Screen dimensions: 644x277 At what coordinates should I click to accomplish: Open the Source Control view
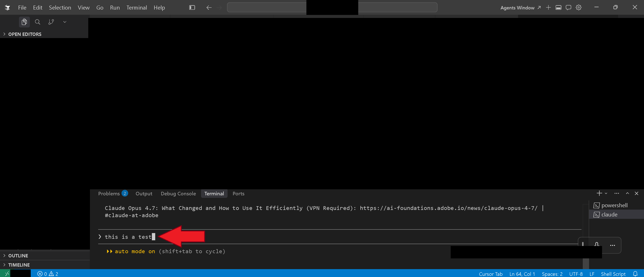pos(51,22)
